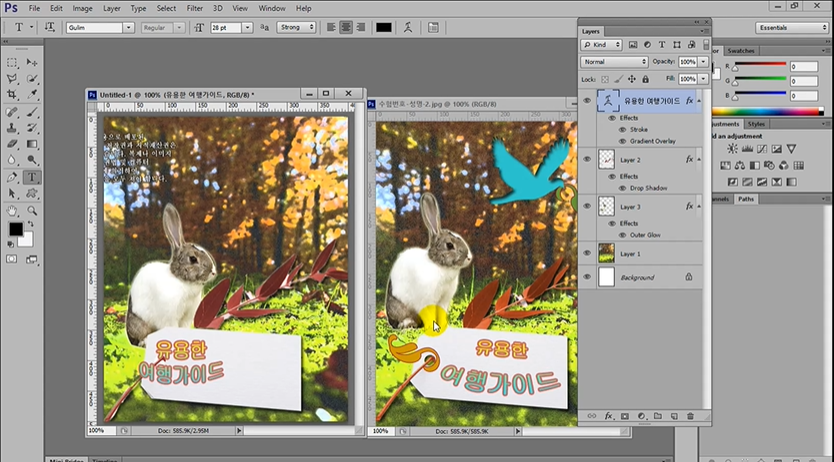
Task: Select the Pen tool
Action: (12, 178)
